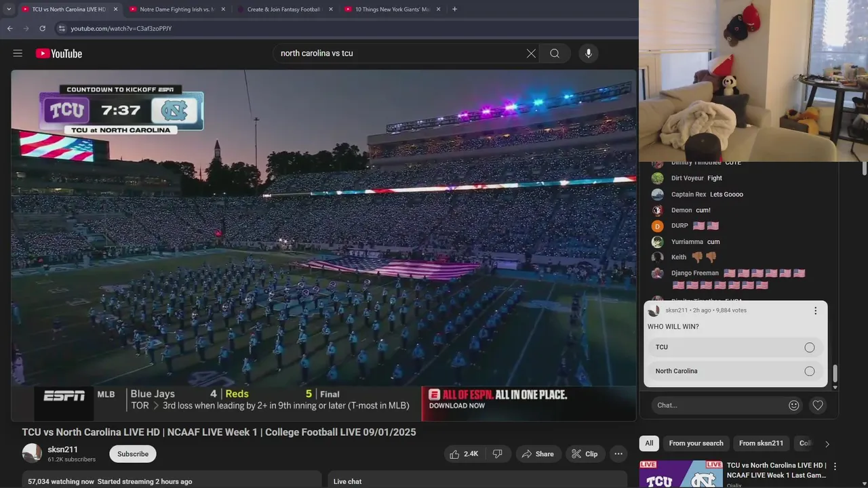Open sksn211 channel name link
868x488 pixels.
coord(62,449)
